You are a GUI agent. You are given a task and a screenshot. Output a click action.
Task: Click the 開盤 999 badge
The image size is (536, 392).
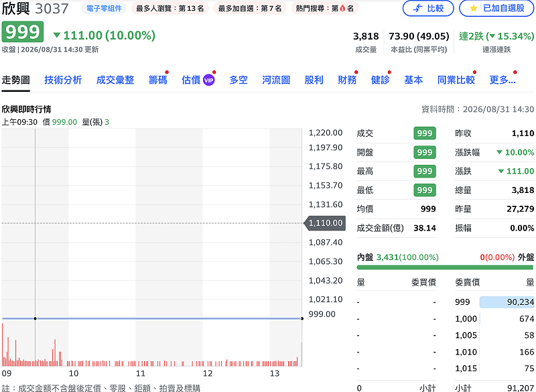pyautogui.click(x=425, y=152)
